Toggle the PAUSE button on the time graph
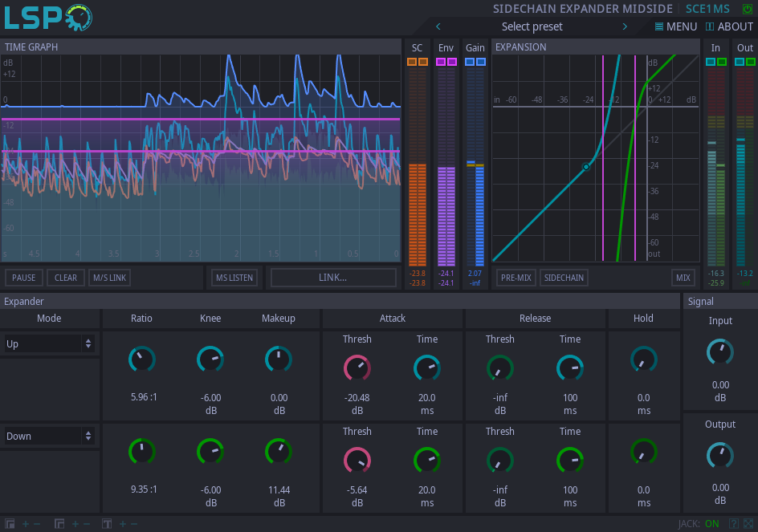The height and width of the screenshot is (532, 758). 23,277
